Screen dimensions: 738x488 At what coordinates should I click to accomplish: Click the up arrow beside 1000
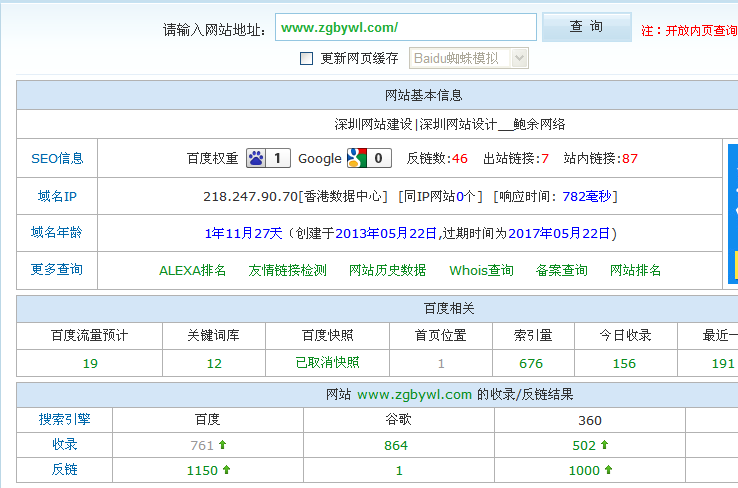[x=608, y=469]
